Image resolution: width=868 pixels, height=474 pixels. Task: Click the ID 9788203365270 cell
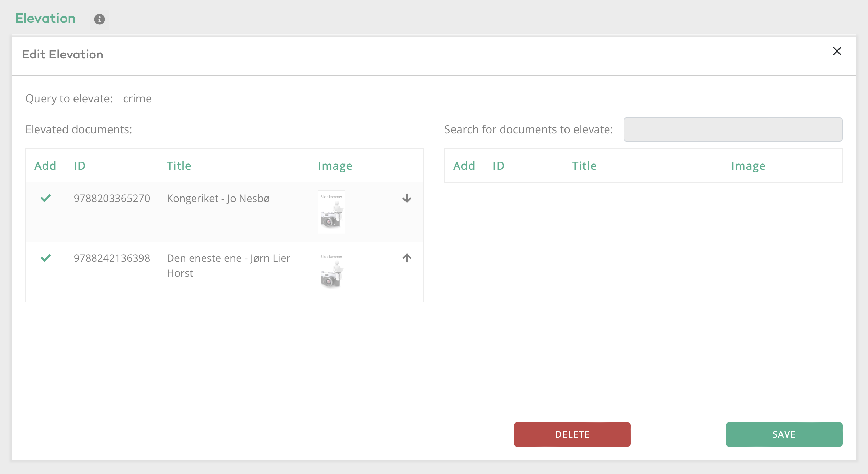coord(112,199)
